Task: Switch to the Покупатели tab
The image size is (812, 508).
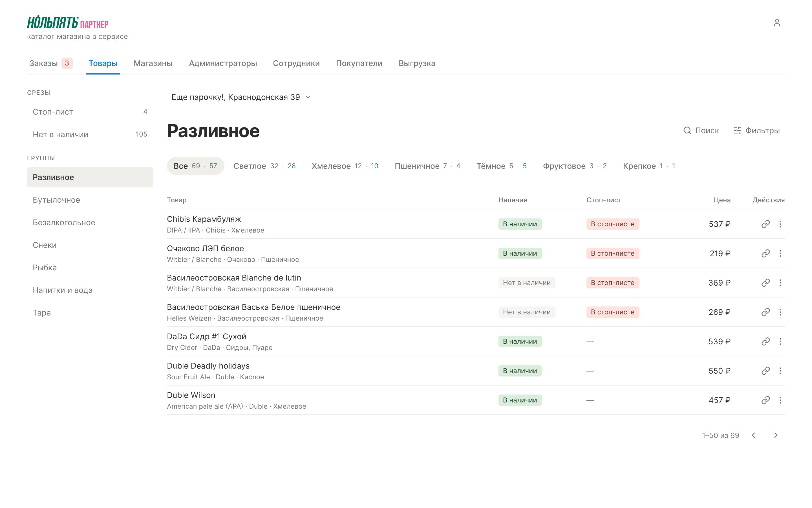Action: tap(359, 63)
